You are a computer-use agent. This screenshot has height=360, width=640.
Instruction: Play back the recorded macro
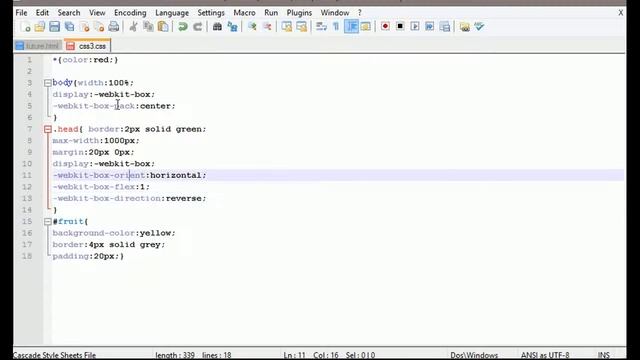(415, 27)
